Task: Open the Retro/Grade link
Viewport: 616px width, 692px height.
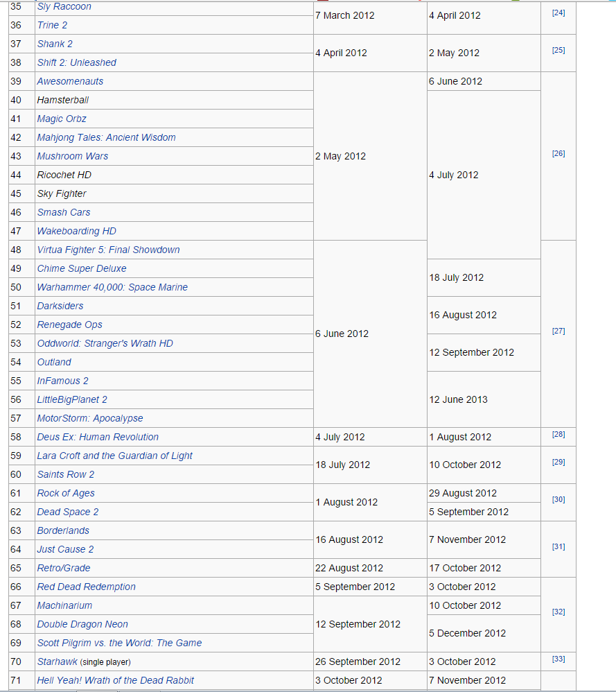Action: (x=64, y=568)
